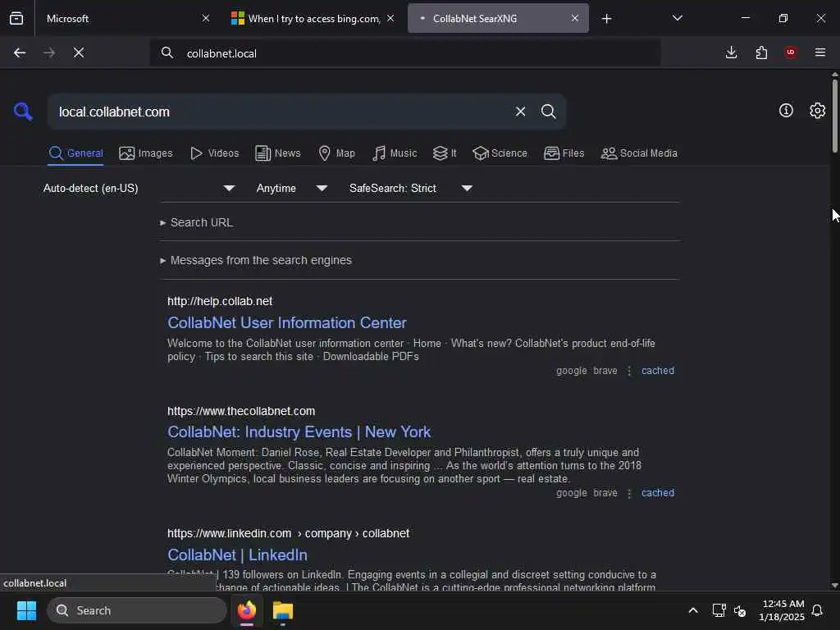Open the About info icon
840x630 pixels.
coord(786,111)
